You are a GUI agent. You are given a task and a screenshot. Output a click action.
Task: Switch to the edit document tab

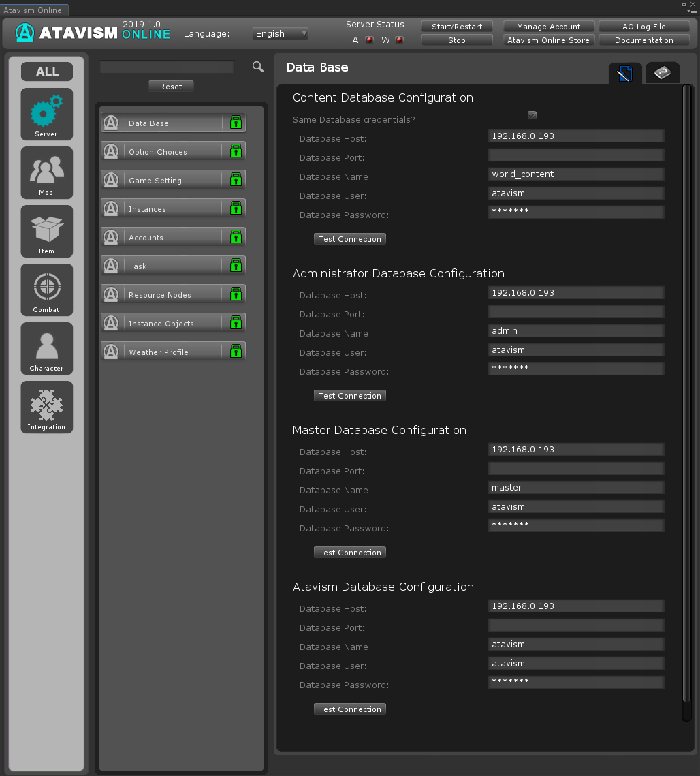click(624, 73)
